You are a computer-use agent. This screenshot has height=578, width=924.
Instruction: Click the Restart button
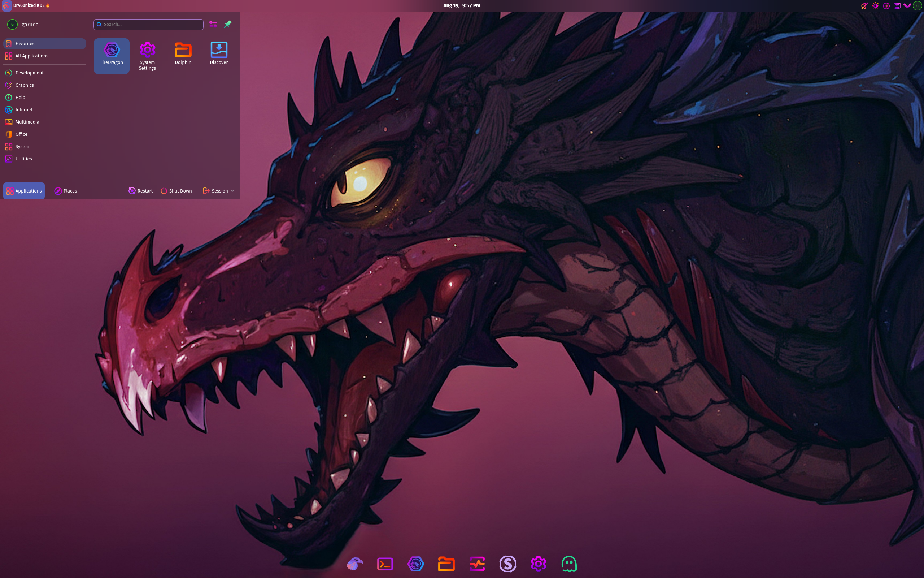pyautogui.click(x=140, y=191)
